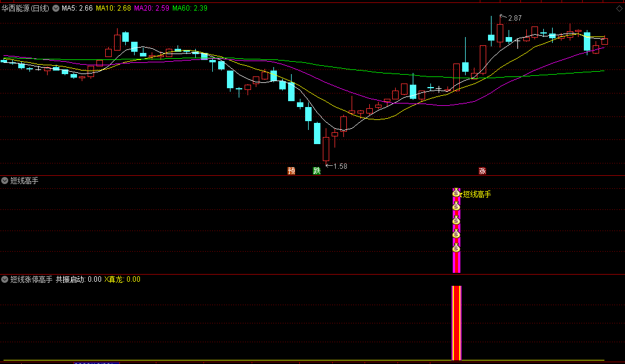Image resolution: width=625 pixels, height=364 pixels.
Task: Click the 2.87 high price label
Action: (514, 18)
